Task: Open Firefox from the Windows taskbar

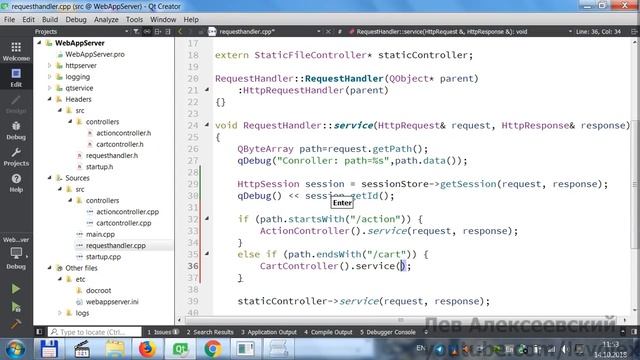Action: (147, 349)
